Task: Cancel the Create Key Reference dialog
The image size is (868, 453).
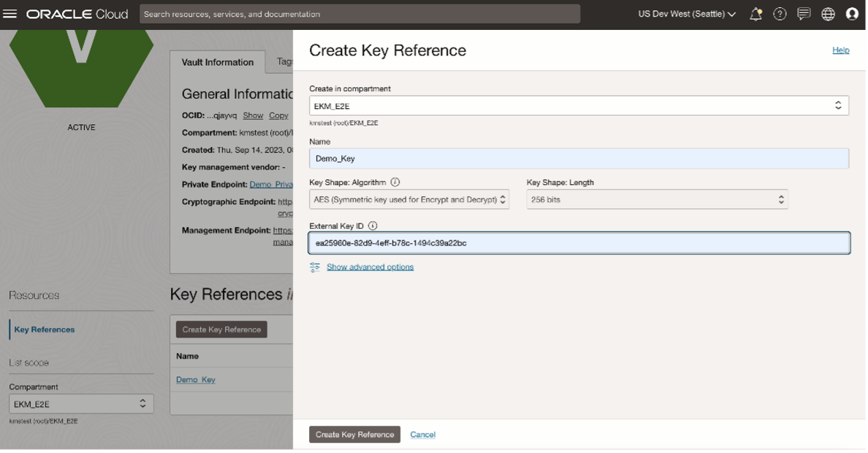Action: tap(422, 434)
